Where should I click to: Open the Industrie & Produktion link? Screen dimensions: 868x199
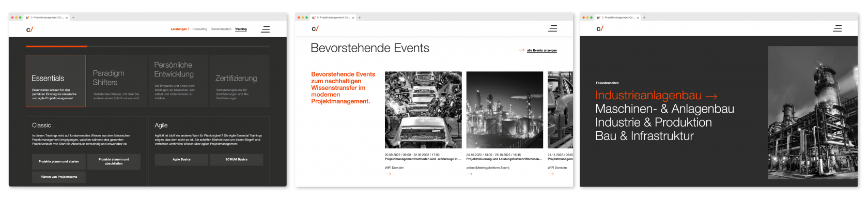point(653,123)
